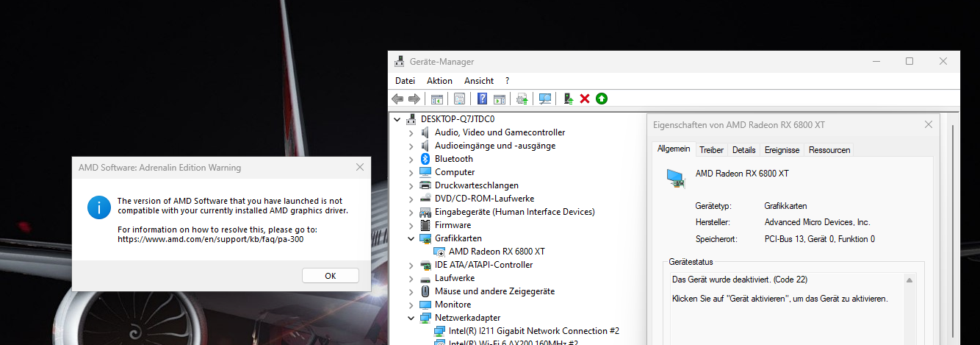Click the Geräte-Manager title bar icon
Viewport: 980px width, 345px height.
(x=400, y=62)
